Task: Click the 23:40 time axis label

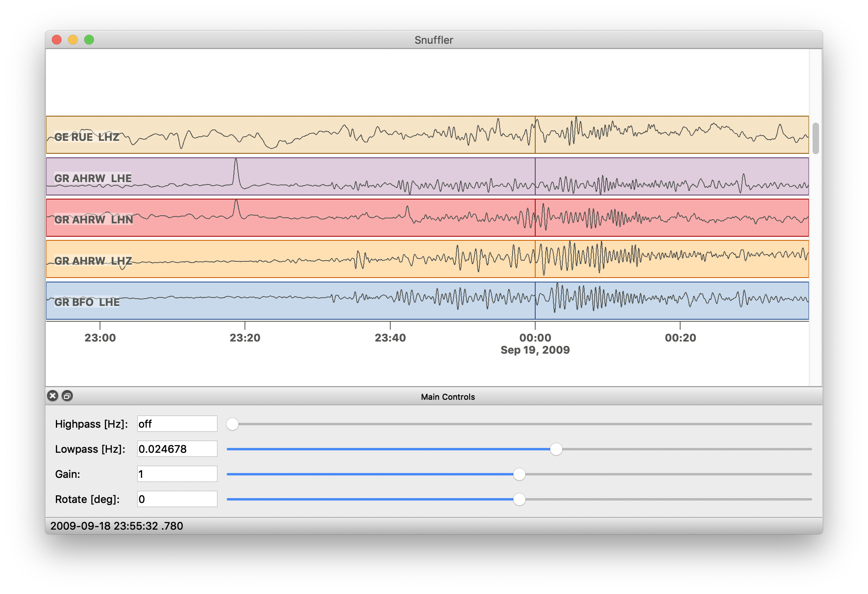Action: 390,338
